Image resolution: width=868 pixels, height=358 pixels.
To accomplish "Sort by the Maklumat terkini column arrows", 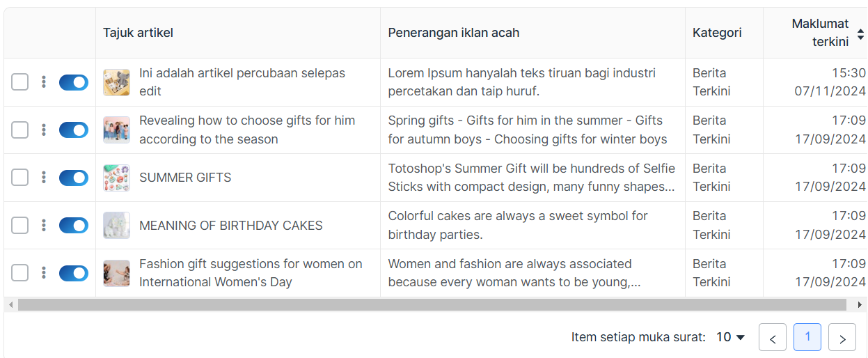I will tap(860, 33).
